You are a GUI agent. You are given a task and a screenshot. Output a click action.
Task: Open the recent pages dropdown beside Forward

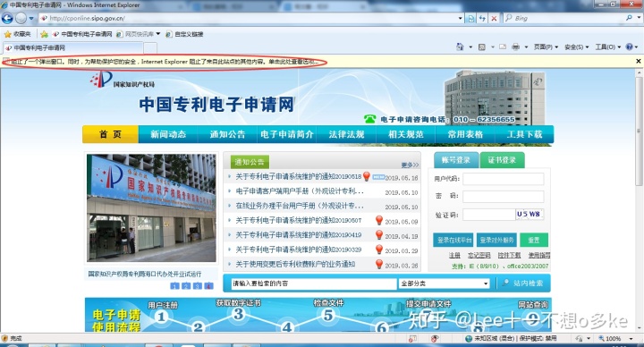[x=31, y=19]
